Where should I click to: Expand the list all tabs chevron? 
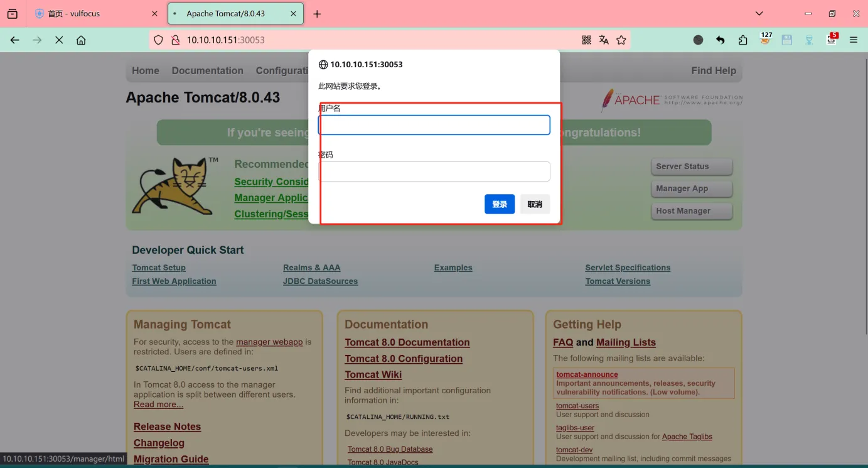point(759,14)
